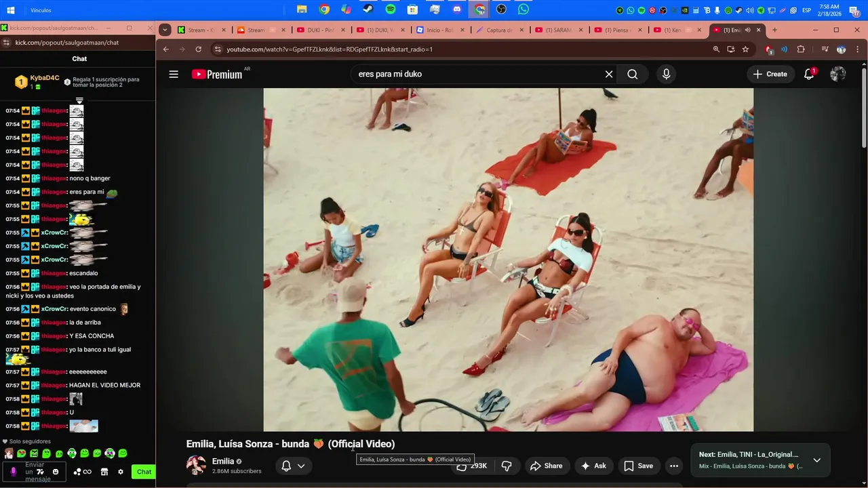Go to YouTube Premium home logo
868x488 pixels.
tap(217, 75)
